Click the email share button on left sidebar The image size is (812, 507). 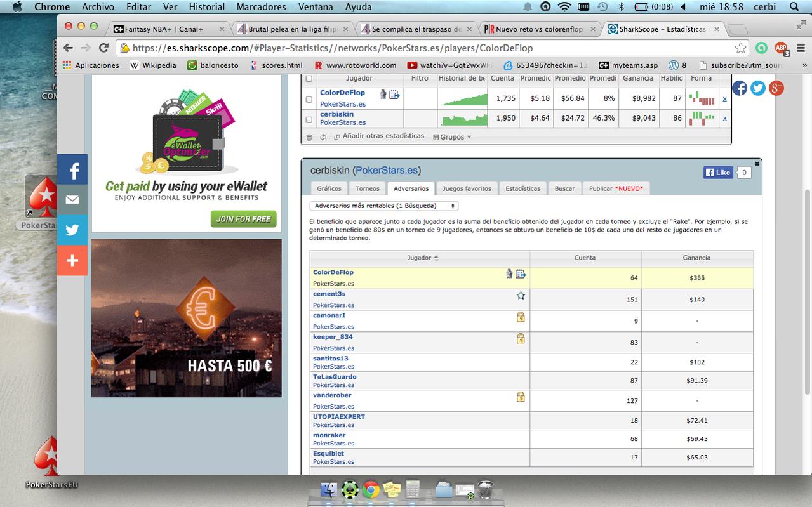click(72, 200)
